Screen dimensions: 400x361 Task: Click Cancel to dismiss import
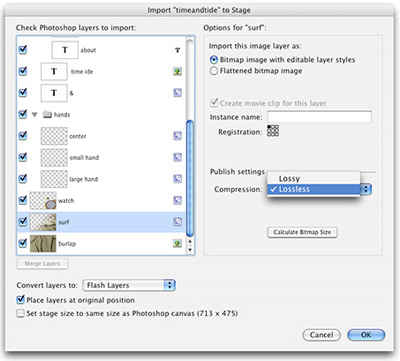[x=321, y=335]
